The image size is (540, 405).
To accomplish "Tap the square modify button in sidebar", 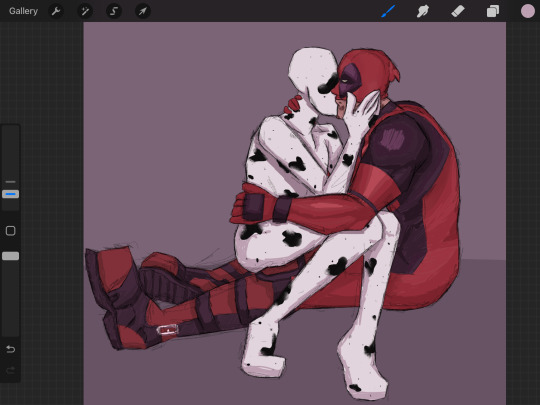I will click(x=10, y=231).
